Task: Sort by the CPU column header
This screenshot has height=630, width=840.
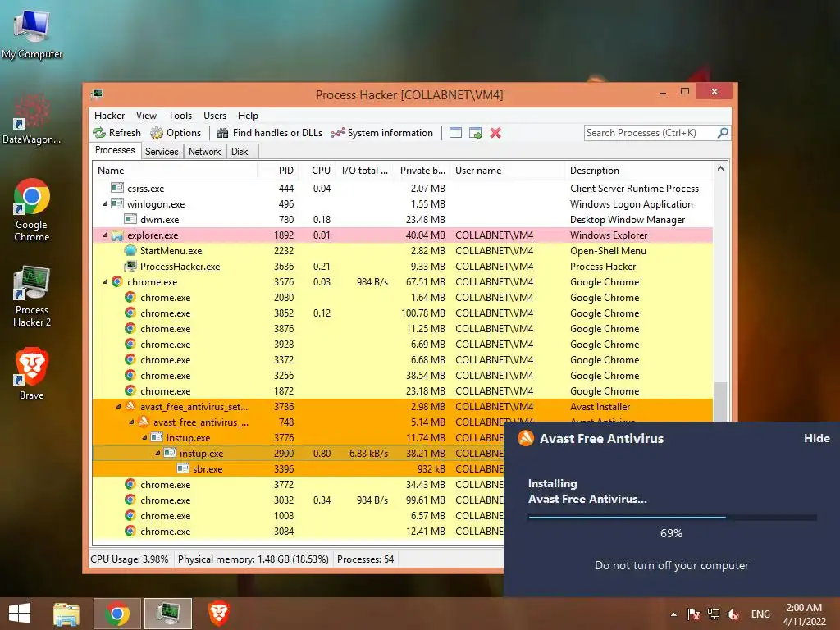Action: (x=317, y=171)
